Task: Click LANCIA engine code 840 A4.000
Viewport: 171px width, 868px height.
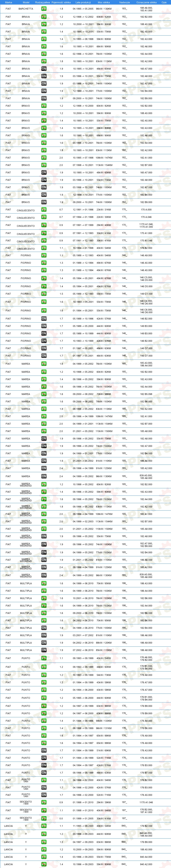Action: [146, 857]
